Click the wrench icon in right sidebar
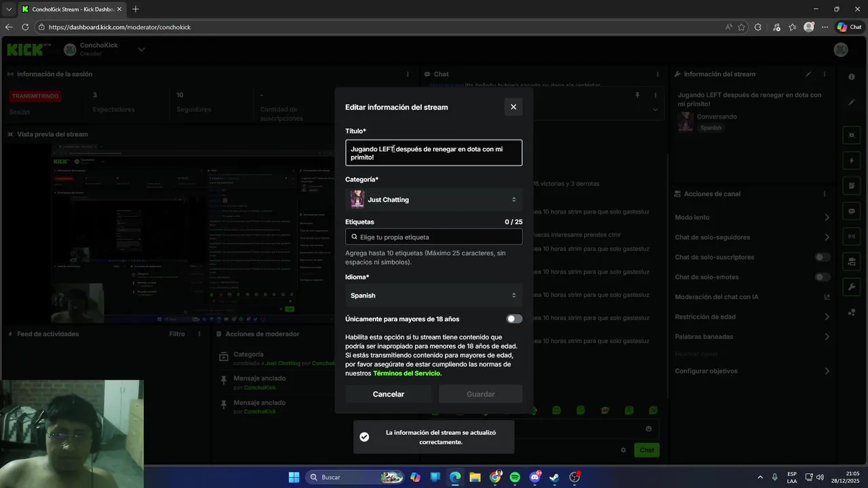Image resolution: width=868 pixels, height=488 pixels. (x=852, y=287)
